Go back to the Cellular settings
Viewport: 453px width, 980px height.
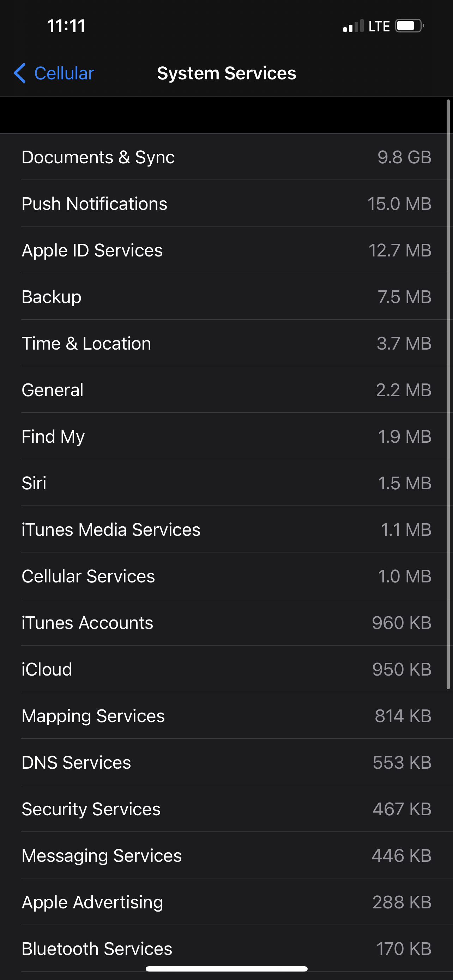[x=64, y=73]
